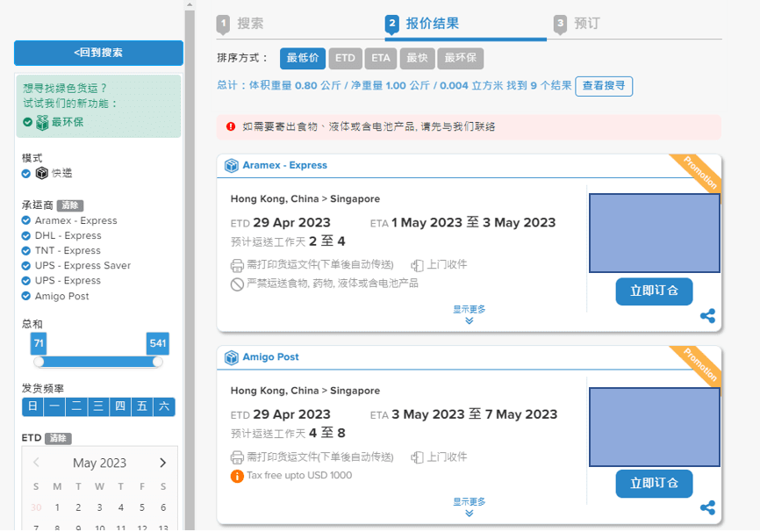
Task: Toggle Wednesday (三) shipping frequency
Action: (98, 406)
